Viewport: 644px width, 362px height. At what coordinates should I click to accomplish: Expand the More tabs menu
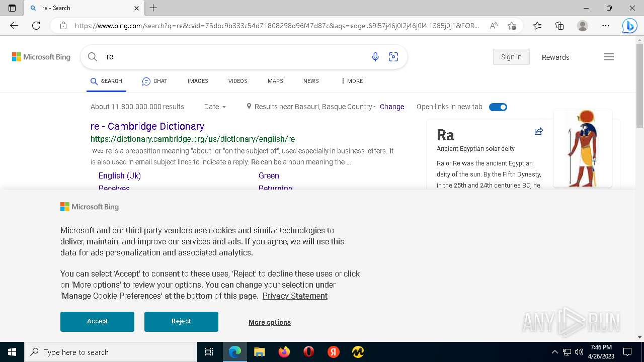click(352, 81)
